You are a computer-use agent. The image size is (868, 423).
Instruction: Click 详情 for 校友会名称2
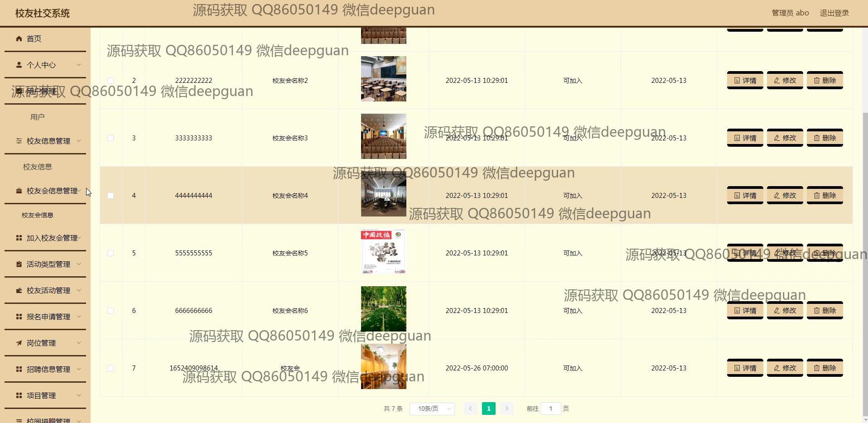tap(745, 81)
